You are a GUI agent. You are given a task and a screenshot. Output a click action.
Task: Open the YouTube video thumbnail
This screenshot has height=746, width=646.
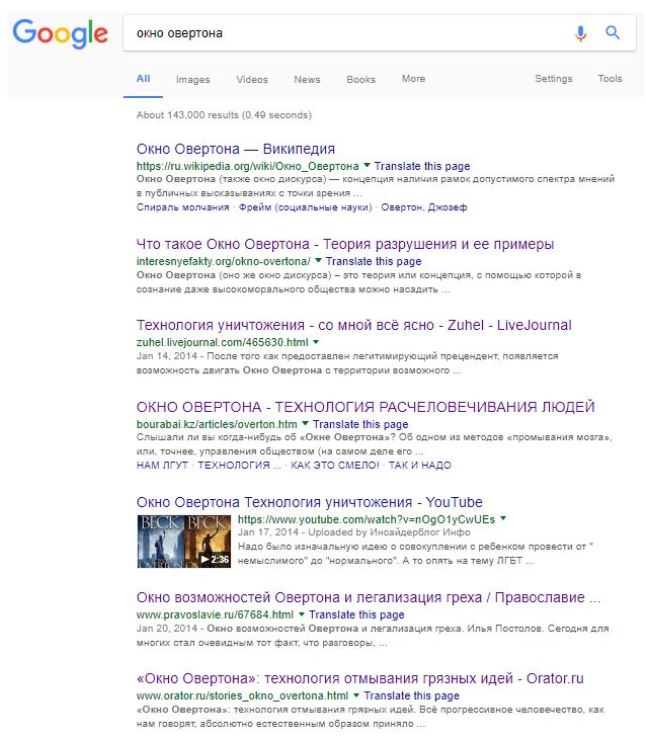coord(184,540)
